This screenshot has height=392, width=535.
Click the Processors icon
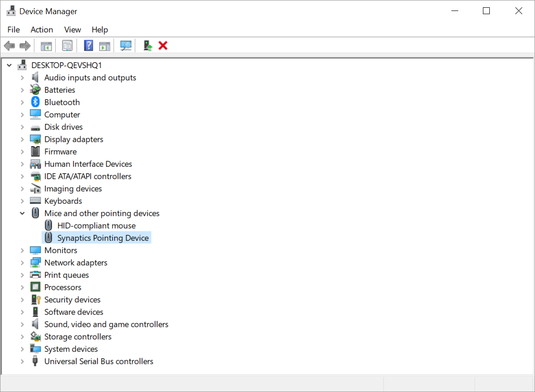pyautogui.click(x=35, y=287)
